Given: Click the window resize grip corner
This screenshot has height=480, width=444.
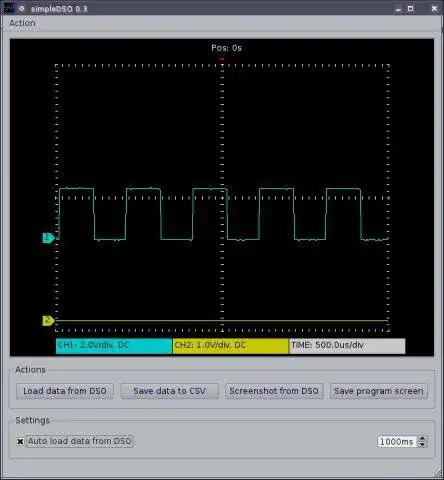Looking at the screenshot, I should (437, 473).
